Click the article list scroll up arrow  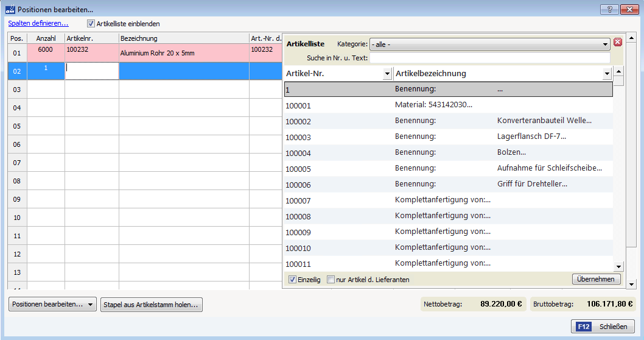coord(618,71)
